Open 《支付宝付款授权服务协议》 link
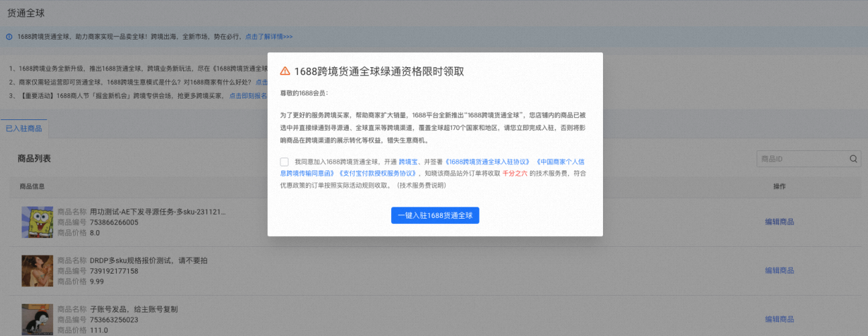This screenshot has width=868, height=336. click(378, 173)
